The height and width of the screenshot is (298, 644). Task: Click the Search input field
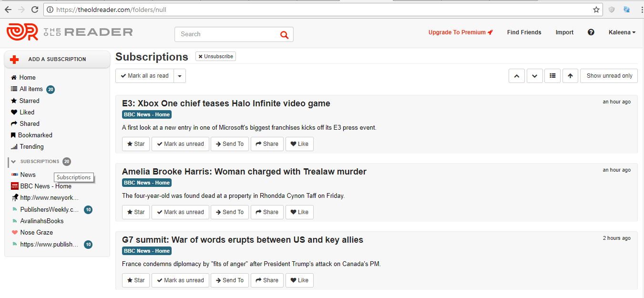pyautogui.click(x=234, y=34)
